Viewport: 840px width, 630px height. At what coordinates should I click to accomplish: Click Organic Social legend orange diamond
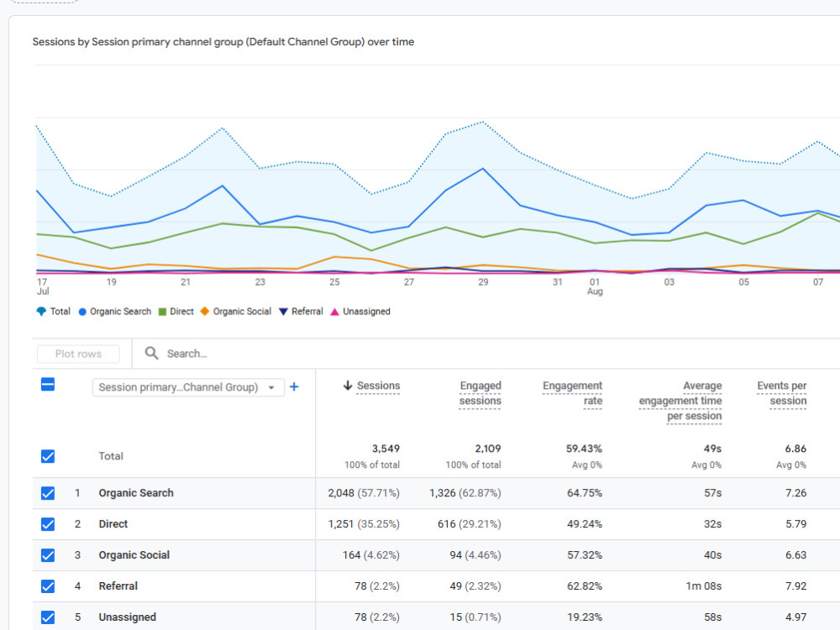(x=205, y=312)
